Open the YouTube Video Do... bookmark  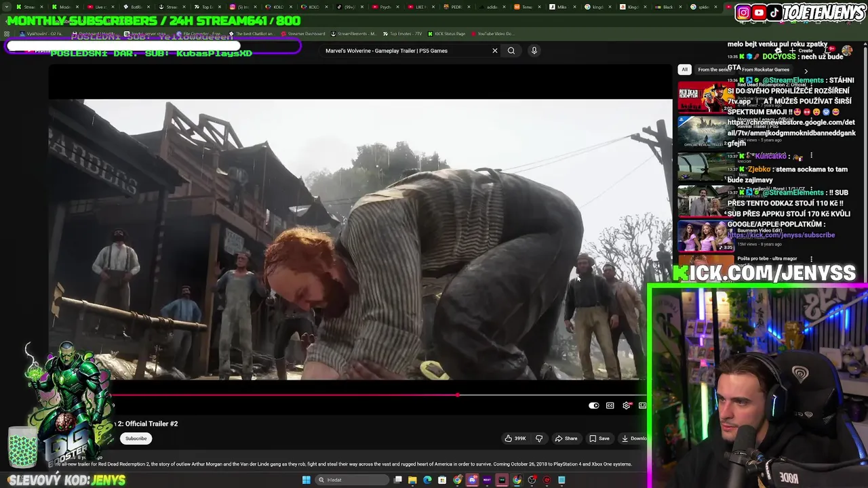492,33
